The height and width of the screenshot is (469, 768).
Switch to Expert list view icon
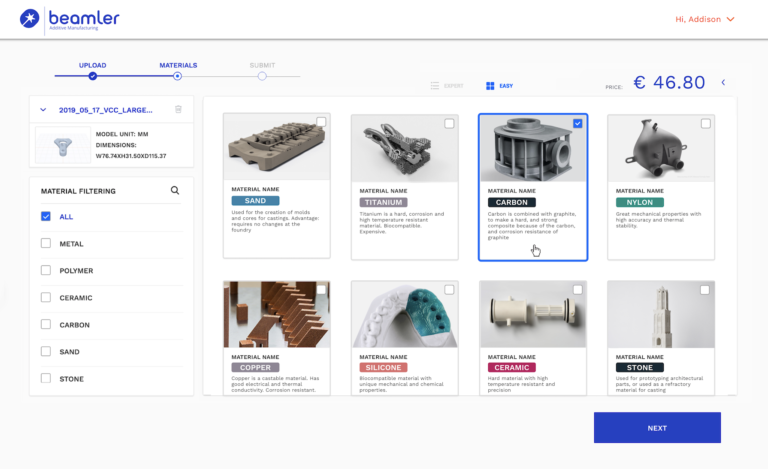434,86
